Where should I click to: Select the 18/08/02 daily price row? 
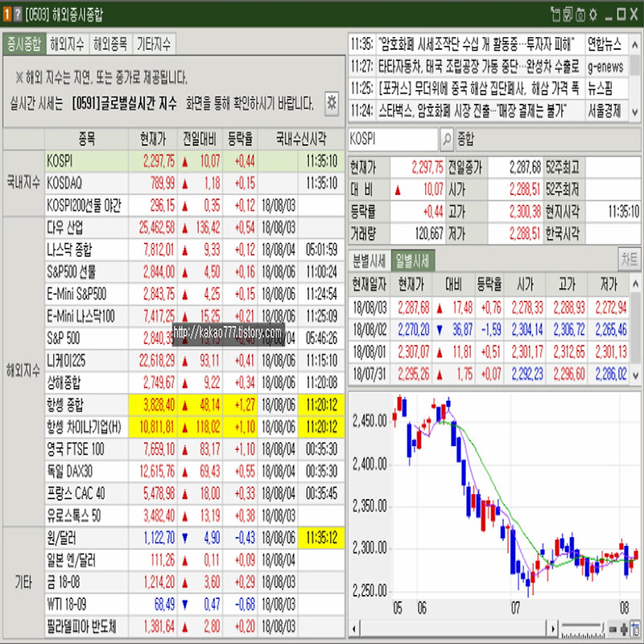tap(489, 330)
